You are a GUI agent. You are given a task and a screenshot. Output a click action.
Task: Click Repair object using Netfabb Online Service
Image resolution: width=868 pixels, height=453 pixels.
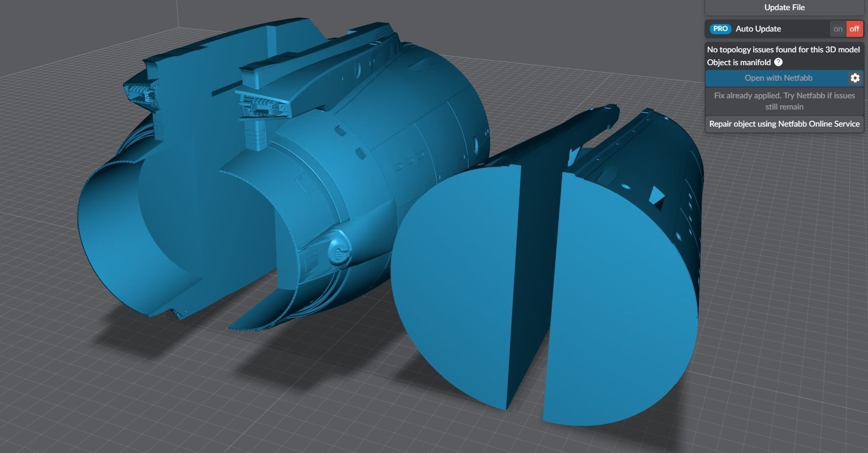point(784,124)
